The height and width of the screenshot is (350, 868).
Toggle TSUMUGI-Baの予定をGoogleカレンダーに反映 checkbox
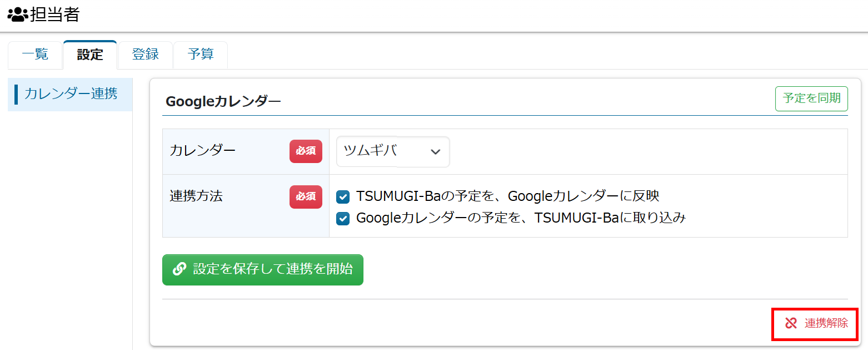click(343, 196)
